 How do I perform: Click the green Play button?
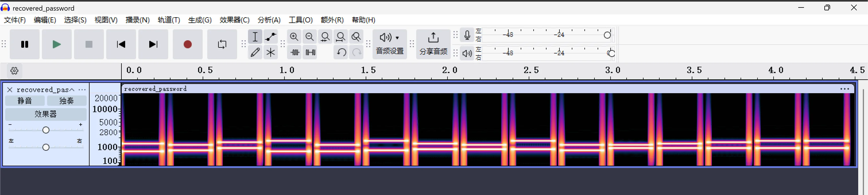57,44
